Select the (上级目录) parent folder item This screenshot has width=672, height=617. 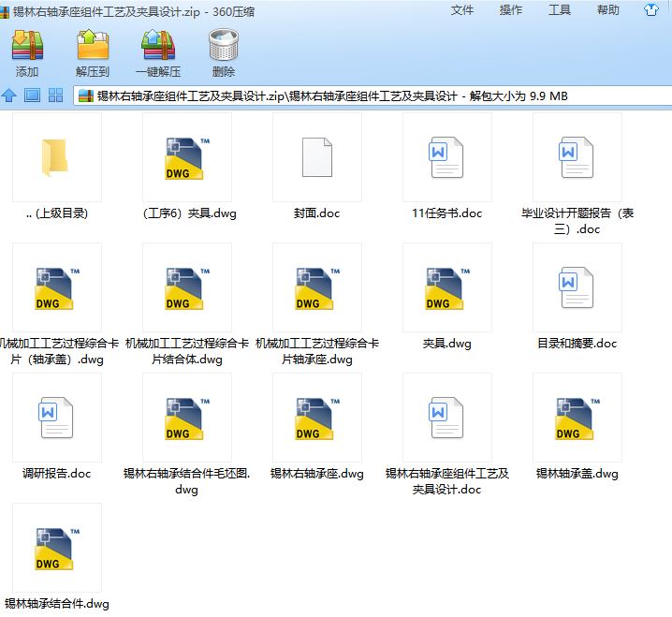[56, 157]
